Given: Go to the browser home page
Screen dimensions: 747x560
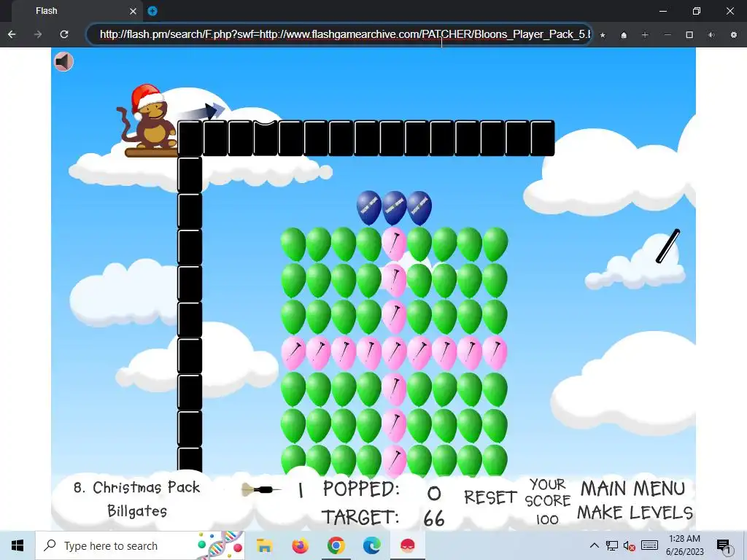Looking at the screenshot, I should (x=624, y=35).
